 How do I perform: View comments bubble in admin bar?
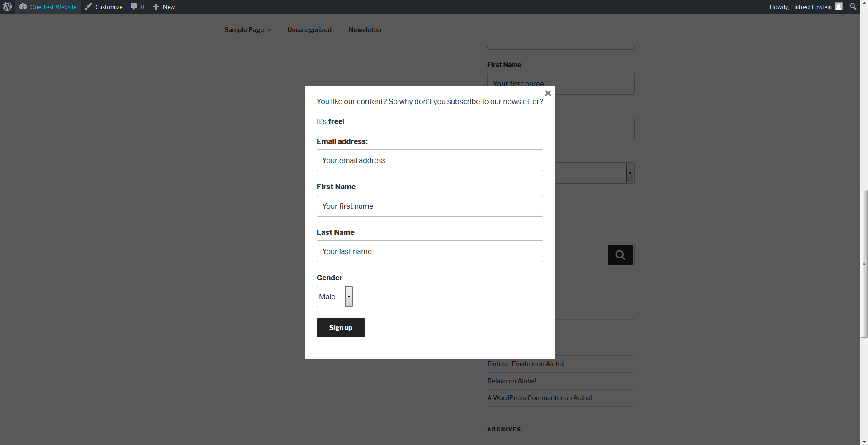click(x=138, y=7)
